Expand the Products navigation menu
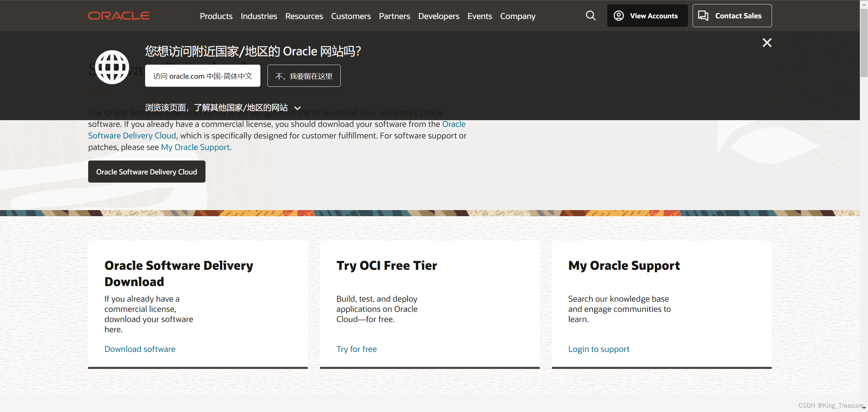868x412 pixels. tap(216, 16)
